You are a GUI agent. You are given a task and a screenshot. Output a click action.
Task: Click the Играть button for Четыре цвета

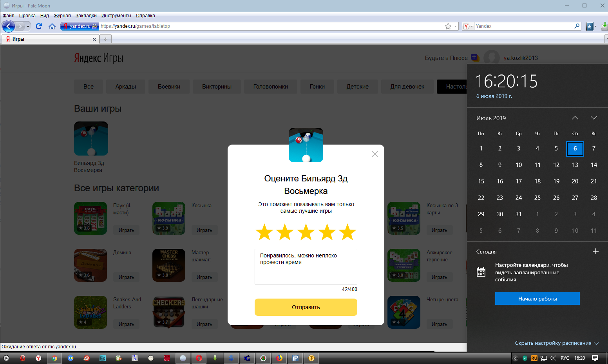(440, 324)
